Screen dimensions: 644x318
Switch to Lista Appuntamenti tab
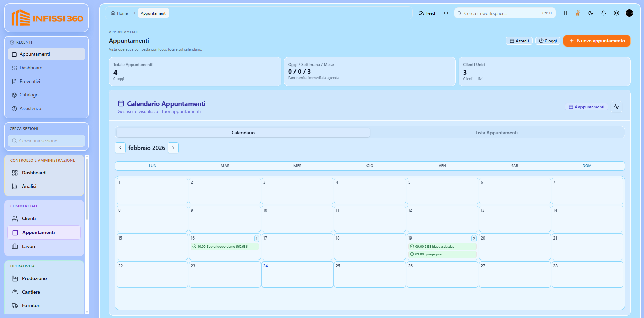pos(497,132)
